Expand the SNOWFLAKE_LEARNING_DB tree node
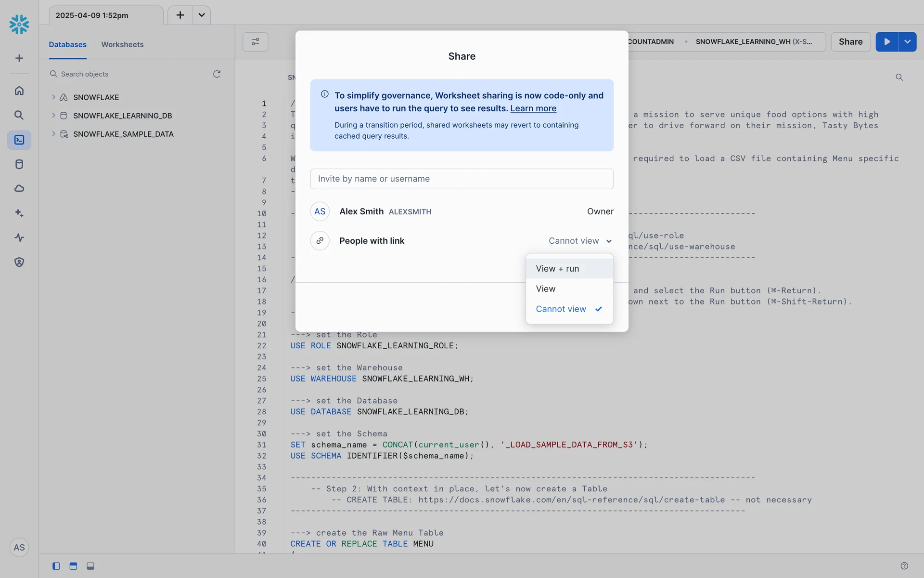Image resolution: width=924 pixels, height=578 pixels. [53, 116]
